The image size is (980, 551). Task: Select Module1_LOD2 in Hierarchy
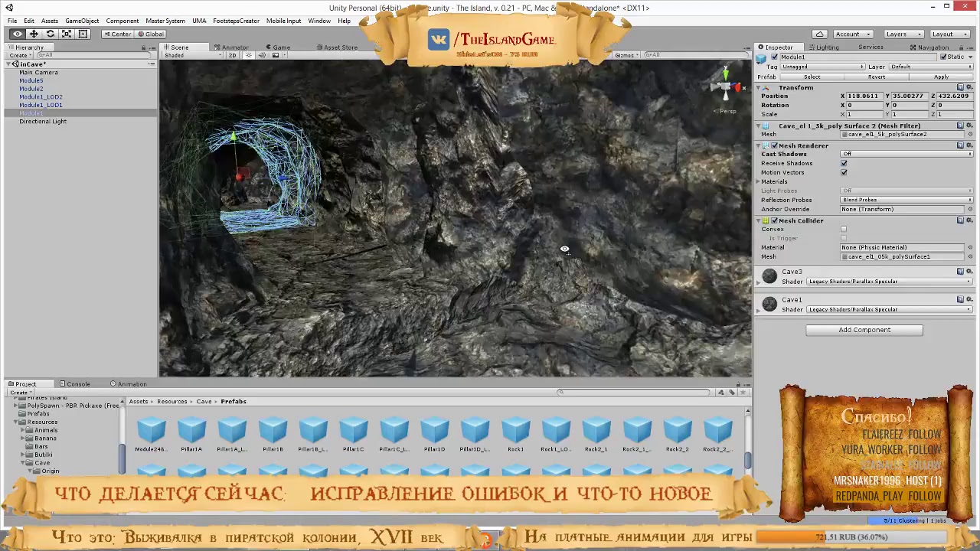point(41,97)
